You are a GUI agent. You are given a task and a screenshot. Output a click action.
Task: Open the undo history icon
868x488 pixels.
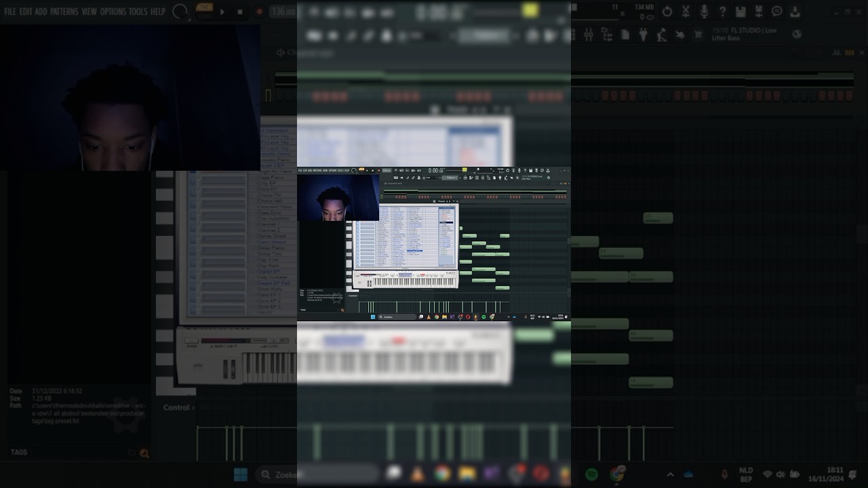(667, 12)
